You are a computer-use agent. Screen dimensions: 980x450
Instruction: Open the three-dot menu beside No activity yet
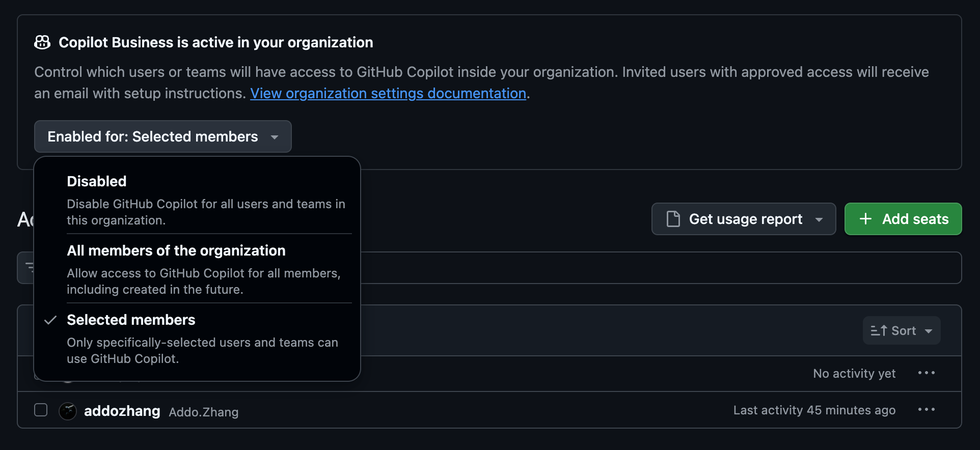926,373
